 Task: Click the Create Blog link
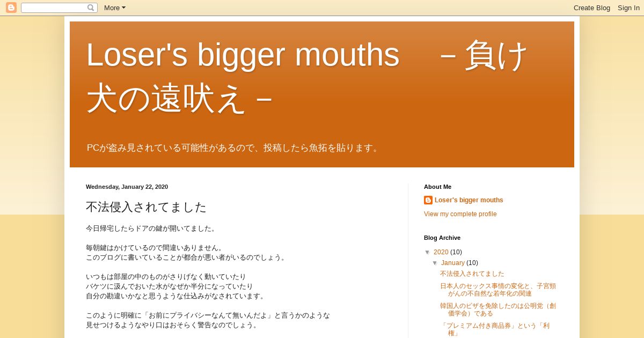pos(591,8)
